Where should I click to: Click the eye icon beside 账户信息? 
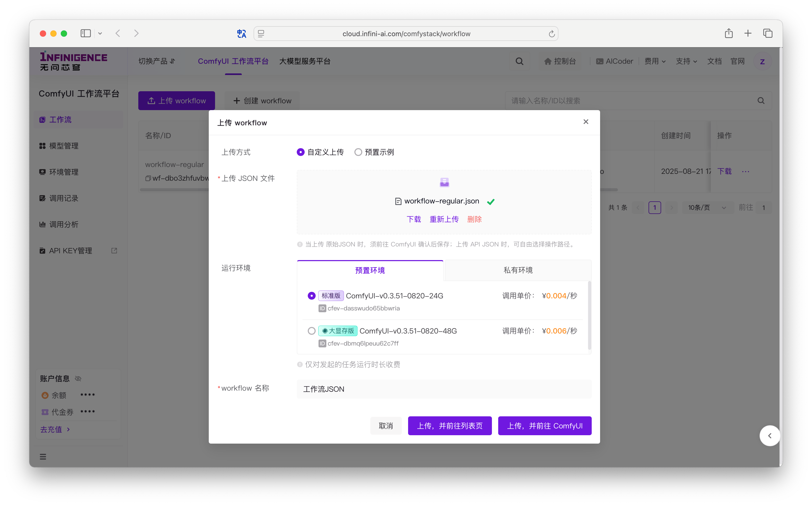point(78,379)
